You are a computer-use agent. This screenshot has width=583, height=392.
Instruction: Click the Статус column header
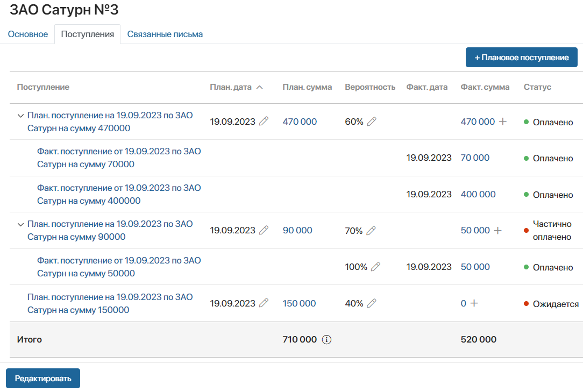[537, 87]
